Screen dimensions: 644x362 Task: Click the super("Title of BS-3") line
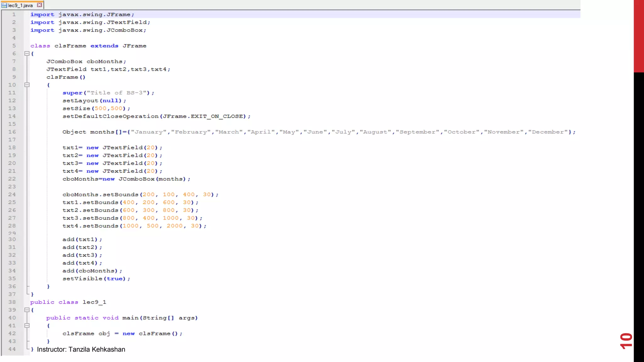108,93
